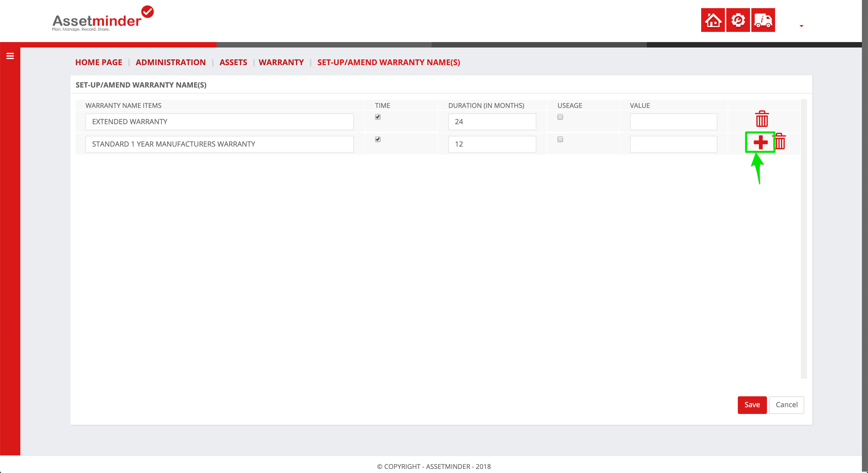Click Value field for Standard 1 Year Warranty
Image resolution: width=868 pixels, height=473 pixels.
point(673,144)
